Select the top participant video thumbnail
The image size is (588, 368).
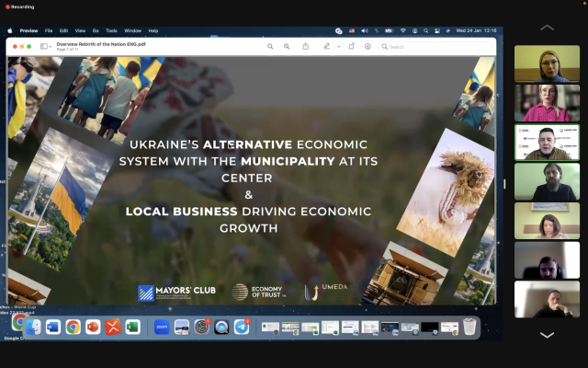(547, 63)
